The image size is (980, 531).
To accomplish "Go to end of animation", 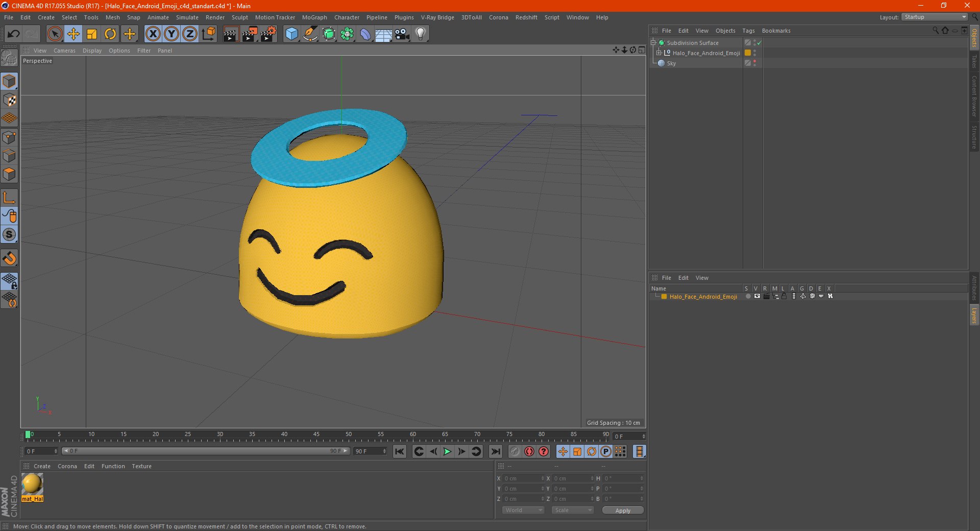I will click(495, 451).
